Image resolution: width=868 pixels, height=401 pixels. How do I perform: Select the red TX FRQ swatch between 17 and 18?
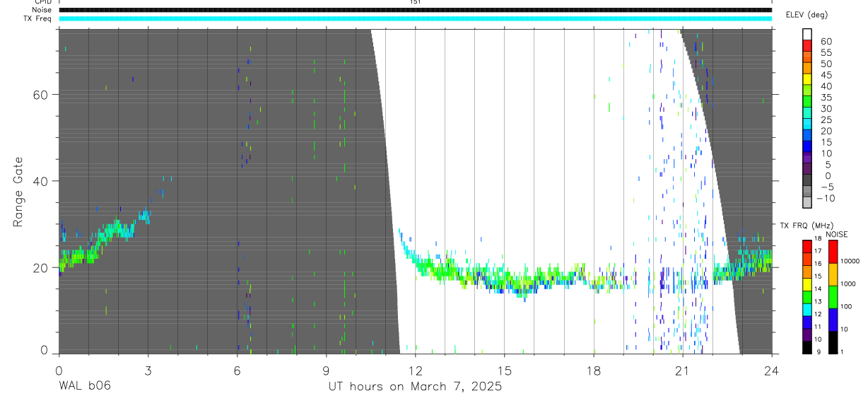coord(807,246)
